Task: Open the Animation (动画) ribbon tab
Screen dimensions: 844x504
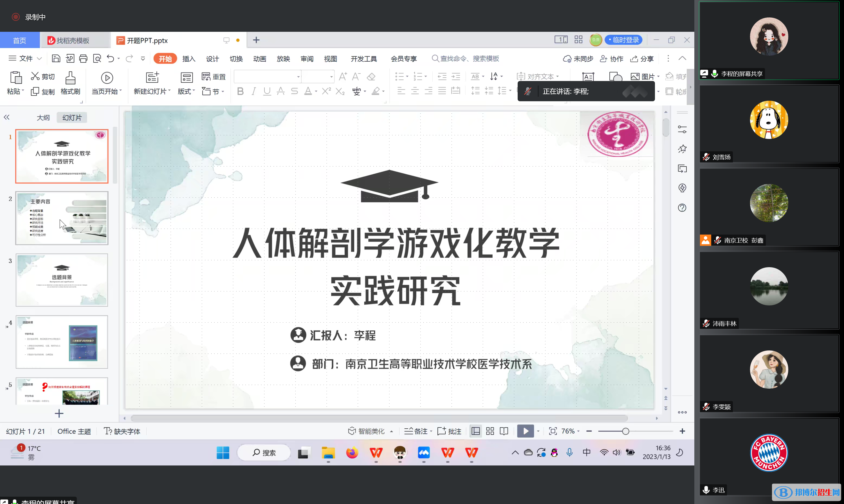Action: [259, 59]
